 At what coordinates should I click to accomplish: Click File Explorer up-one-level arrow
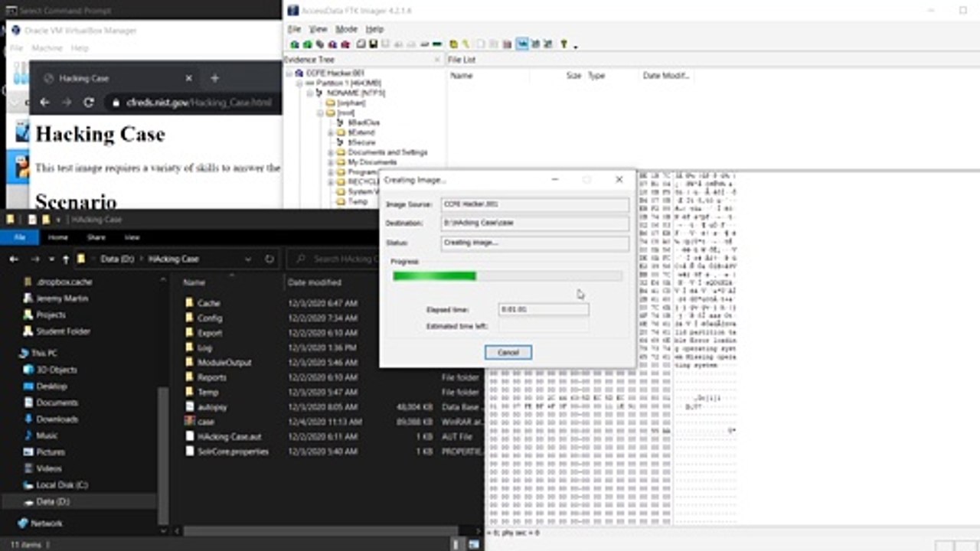click(65, 259)
